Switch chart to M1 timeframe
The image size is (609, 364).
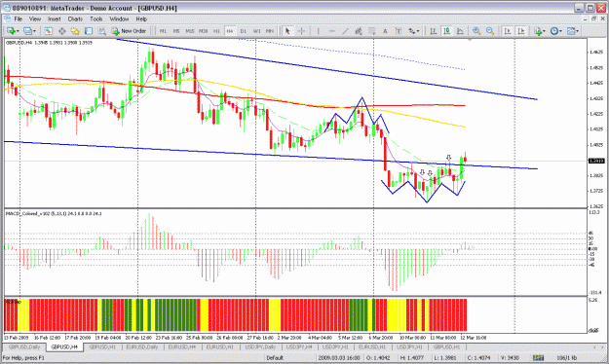click(x=163, y=31)
